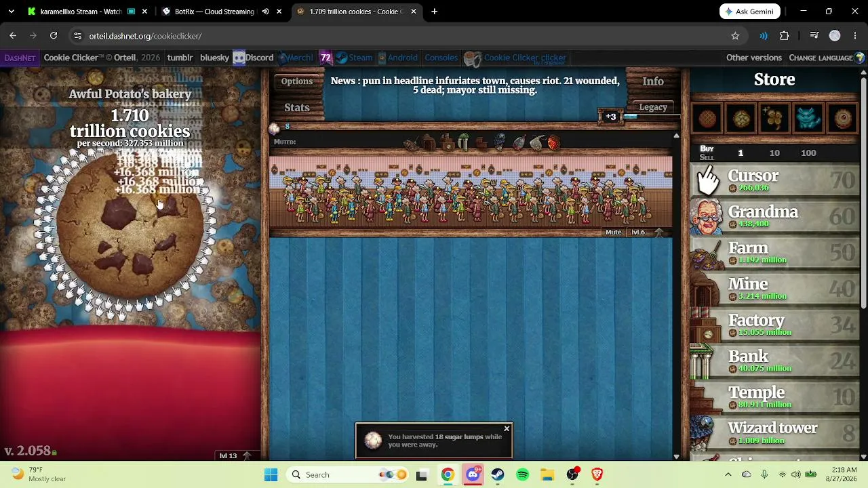
Task: Buy the last upgrade in the store row
Action: click(x=843, y=119)
